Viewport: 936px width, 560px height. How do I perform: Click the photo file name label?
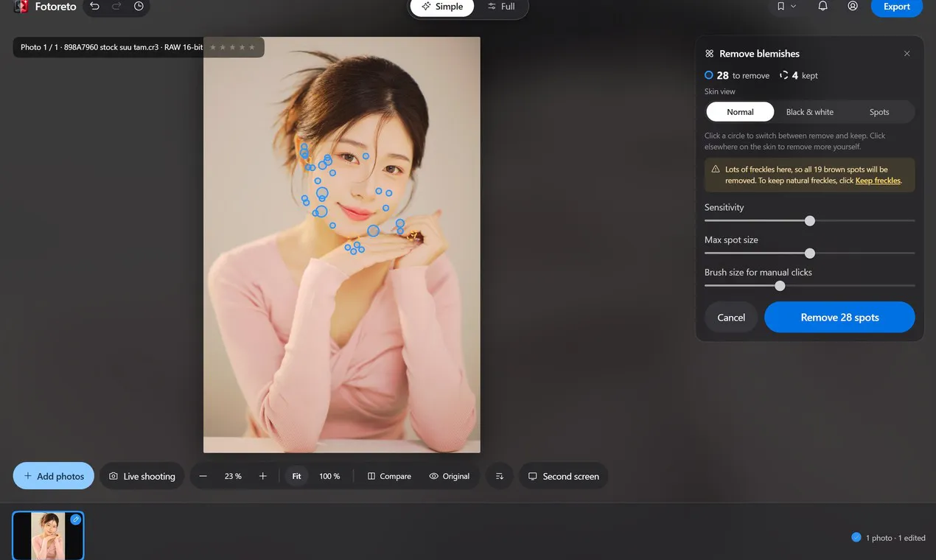[112, 47]
